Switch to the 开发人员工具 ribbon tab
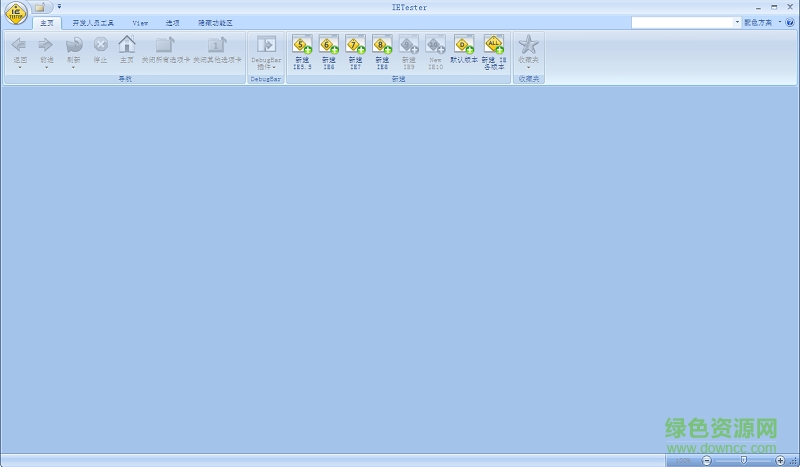This screenshot has width=800, height=467. 93,23
